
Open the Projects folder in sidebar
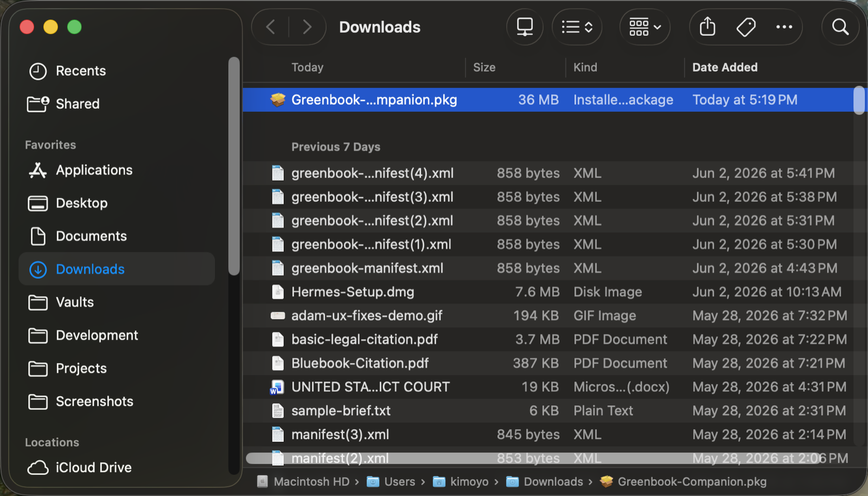[x=117, y=368]
